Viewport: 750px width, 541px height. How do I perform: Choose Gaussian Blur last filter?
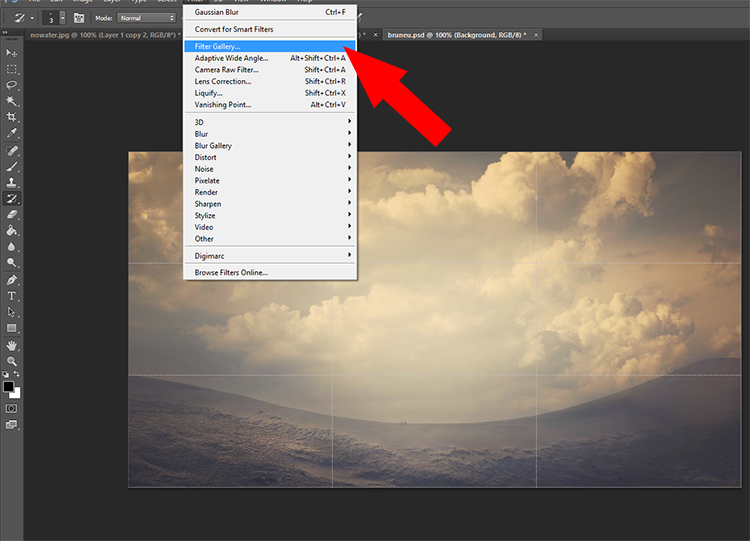point(270,12)
